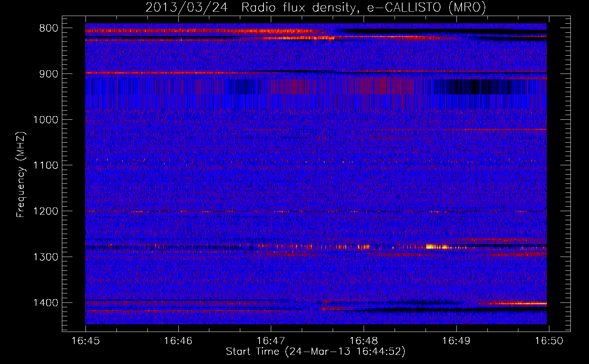Click the '16:48' time tick label
The width and height of the screenshot is (589, 364).
tap(363, 341)
